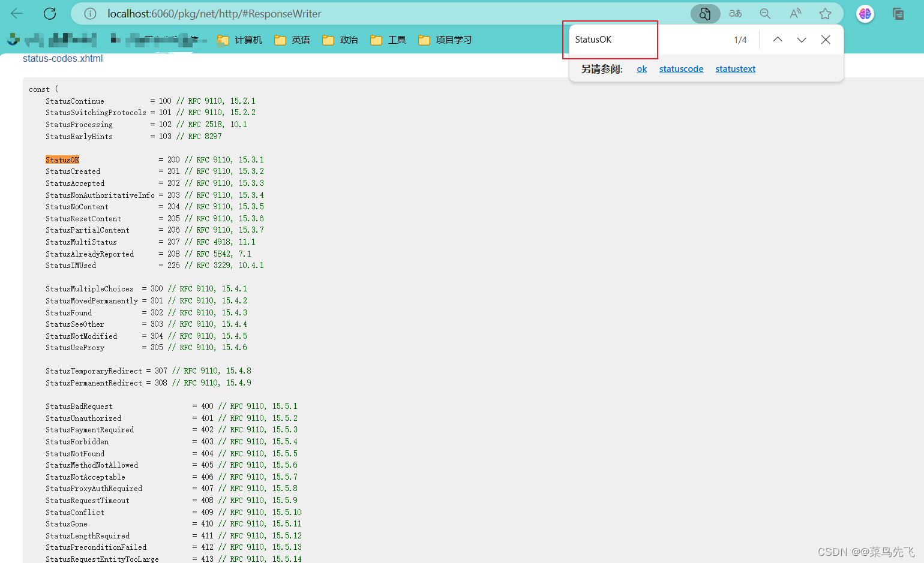Image resolution: width=924 pixels, height=563 pixels.
Task: Click StatusRequestTimeout constant text
Action: coord(88,500)
